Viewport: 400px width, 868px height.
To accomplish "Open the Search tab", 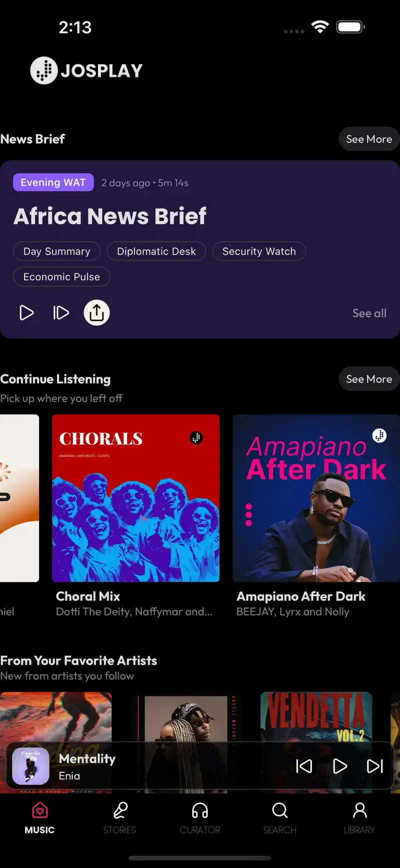I will 280,818.
